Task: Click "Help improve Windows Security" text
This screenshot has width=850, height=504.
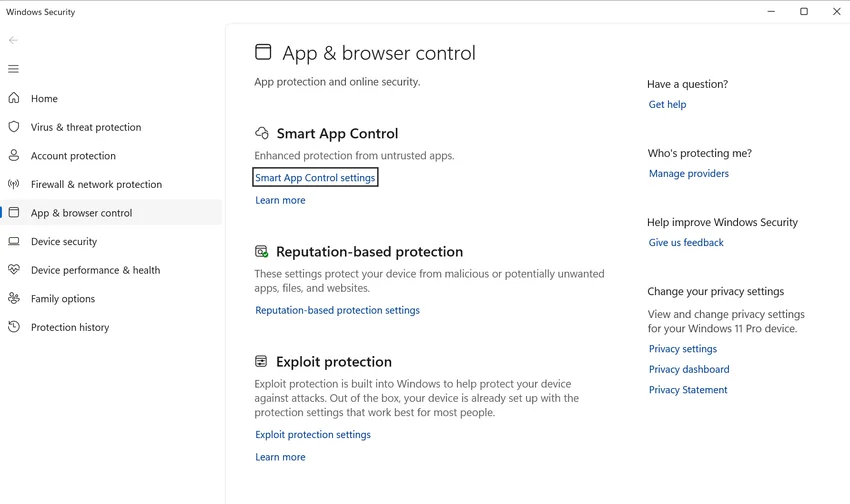Action: [x=722, y=222]
